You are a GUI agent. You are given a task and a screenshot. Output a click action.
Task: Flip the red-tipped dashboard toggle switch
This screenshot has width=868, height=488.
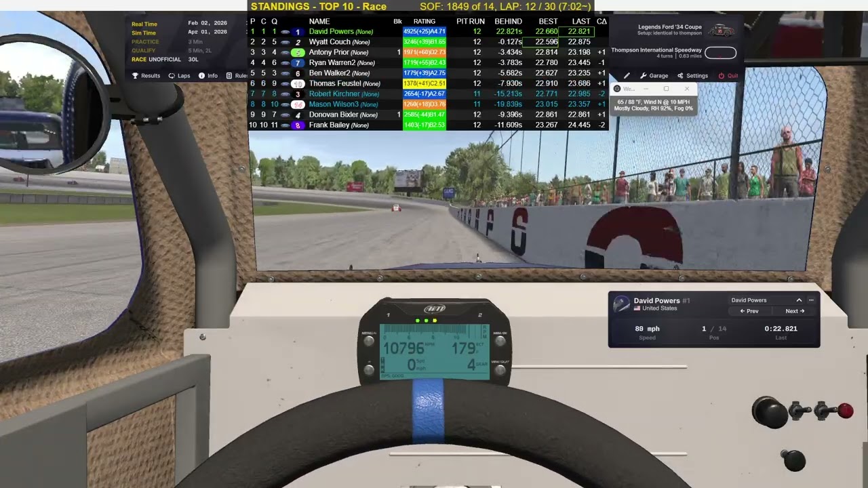(x=833, y=410)
